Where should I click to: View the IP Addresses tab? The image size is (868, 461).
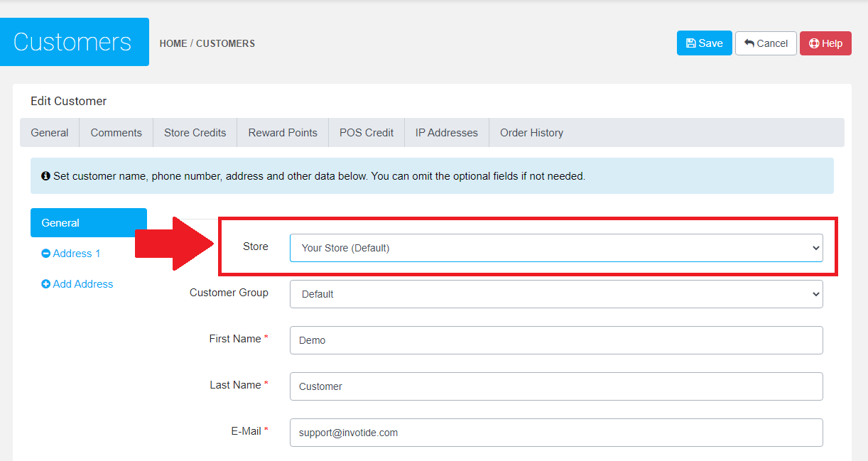pyautogui.click(x=446, y=133)
